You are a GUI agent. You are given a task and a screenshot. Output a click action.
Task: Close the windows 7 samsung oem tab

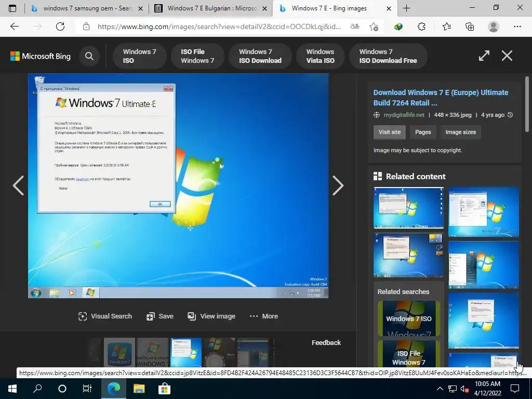[x=140, y=9]
